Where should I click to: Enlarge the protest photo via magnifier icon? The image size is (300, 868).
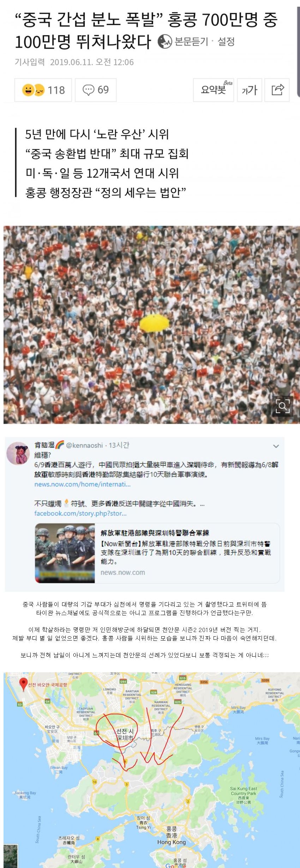[283, 406]
